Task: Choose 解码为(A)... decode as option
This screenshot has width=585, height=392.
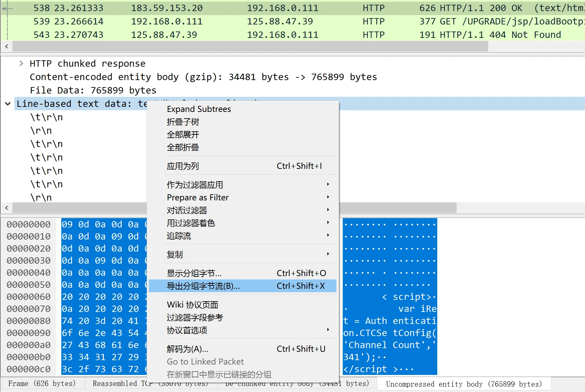Action: (x=188, y=349)
